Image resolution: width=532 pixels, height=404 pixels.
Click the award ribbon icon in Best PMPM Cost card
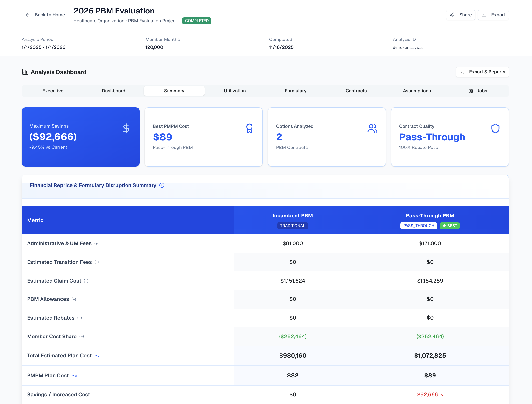coord(249,128)
